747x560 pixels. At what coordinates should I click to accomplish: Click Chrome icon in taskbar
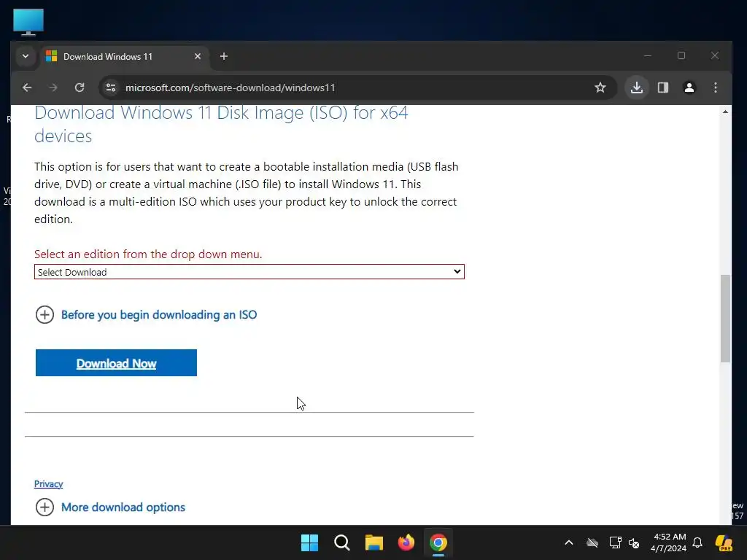point(438,542)
